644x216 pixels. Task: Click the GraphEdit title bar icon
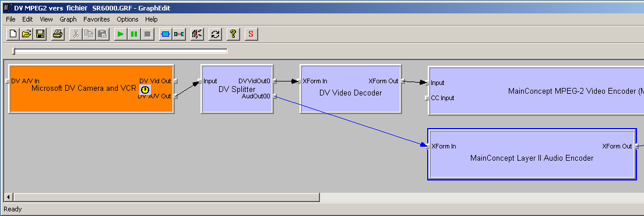pyautogui.click(x=8, y=8)
